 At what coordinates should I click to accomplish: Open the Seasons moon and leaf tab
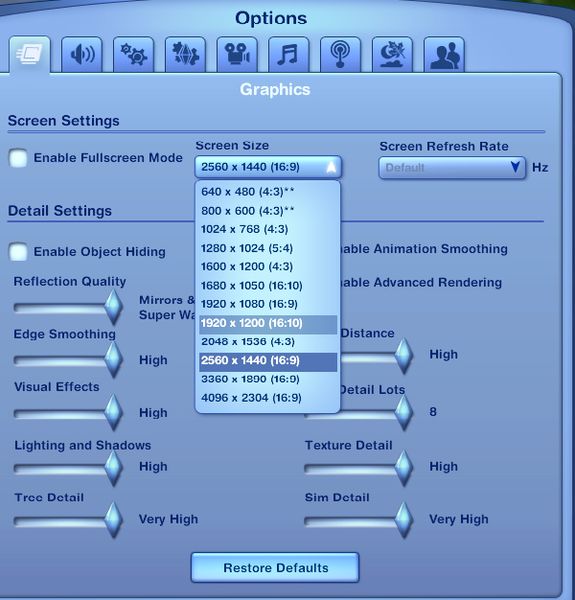[x=393, y=54]
